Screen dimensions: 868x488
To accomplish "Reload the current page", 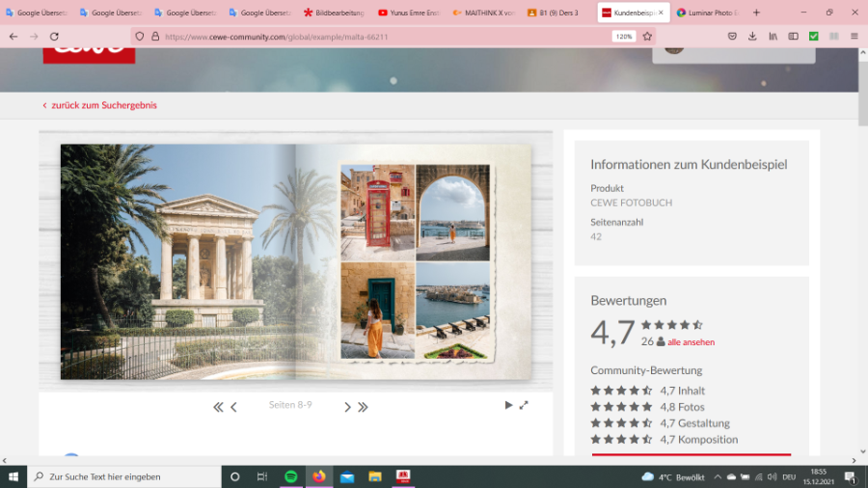I will coord(54,37).
